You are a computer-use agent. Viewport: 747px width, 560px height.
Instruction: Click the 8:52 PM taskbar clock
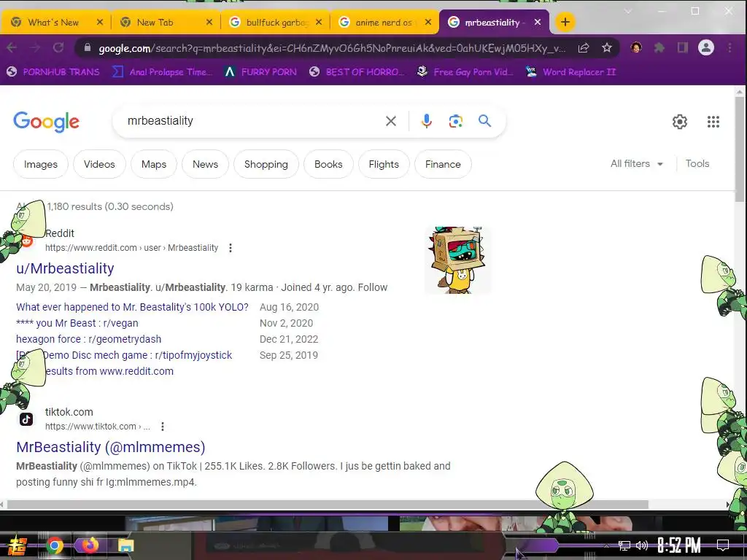pos(679,545)
